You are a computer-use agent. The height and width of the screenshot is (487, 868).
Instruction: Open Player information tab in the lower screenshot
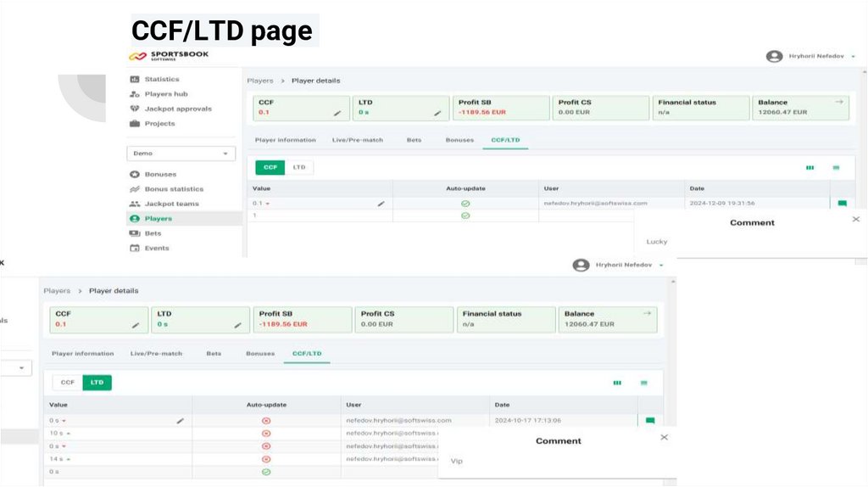coord(82,354)
